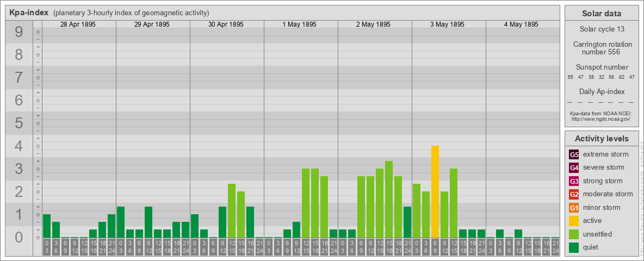Click sunspot value 38

(x=591, y=77)
